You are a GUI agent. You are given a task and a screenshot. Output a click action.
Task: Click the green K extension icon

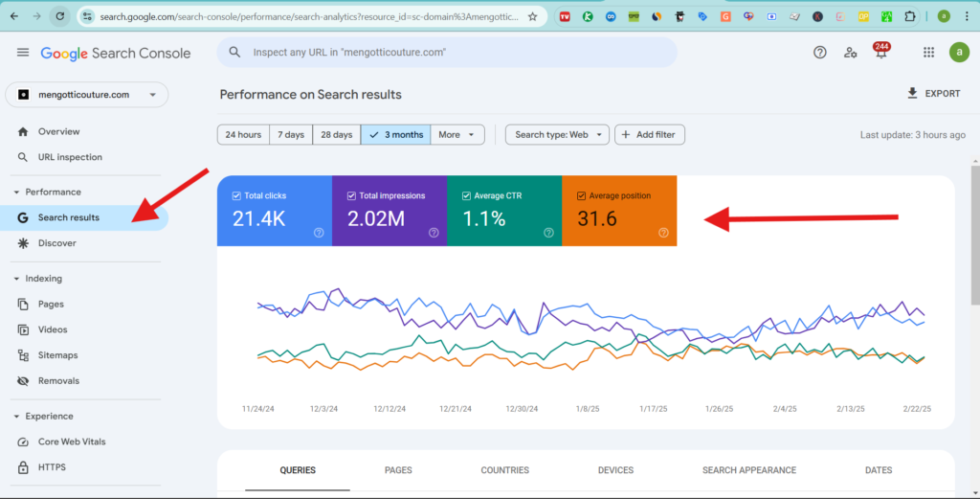[x=588, y=17]
